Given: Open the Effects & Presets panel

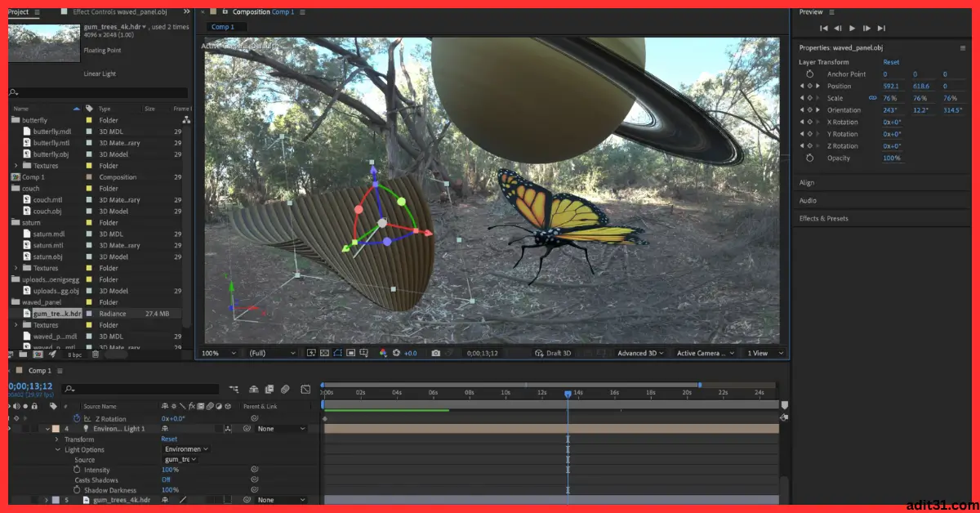Looking at the screenshot, I should (x=823, y=219).
